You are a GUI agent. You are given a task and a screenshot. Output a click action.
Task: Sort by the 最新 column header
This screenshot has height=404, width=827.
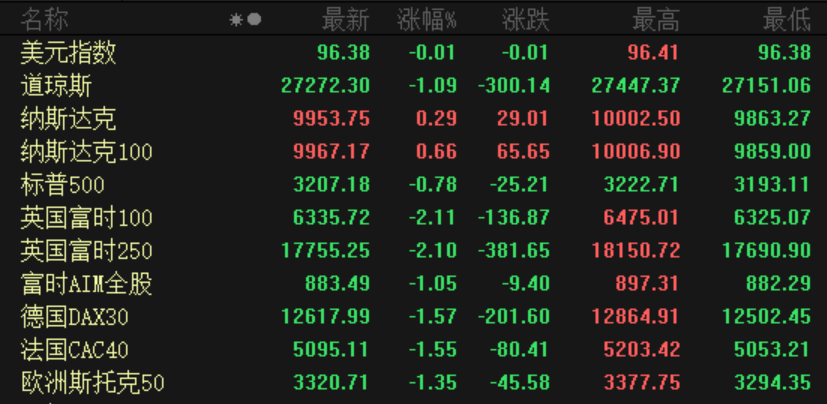coord(346,21)
